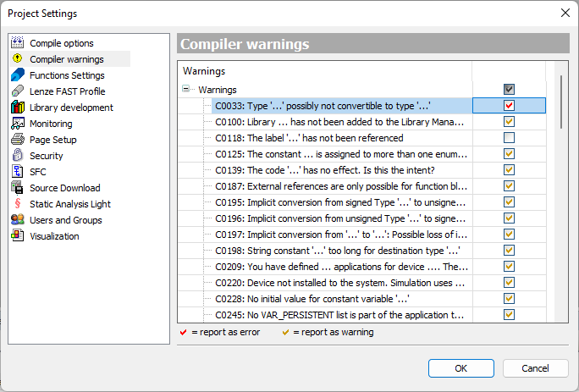
Task: Click the Compile options icon
Action: click(18, 43)
